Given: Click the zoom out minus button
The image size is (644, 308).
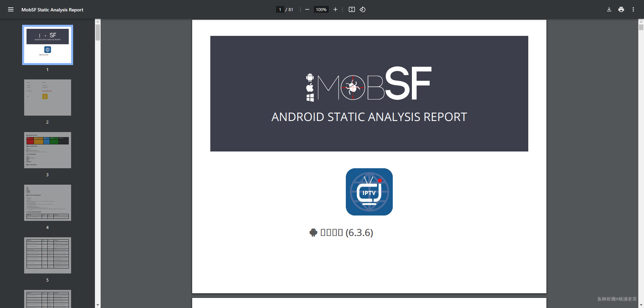Looking at the screenshot, I should click(x=307, y=9).
